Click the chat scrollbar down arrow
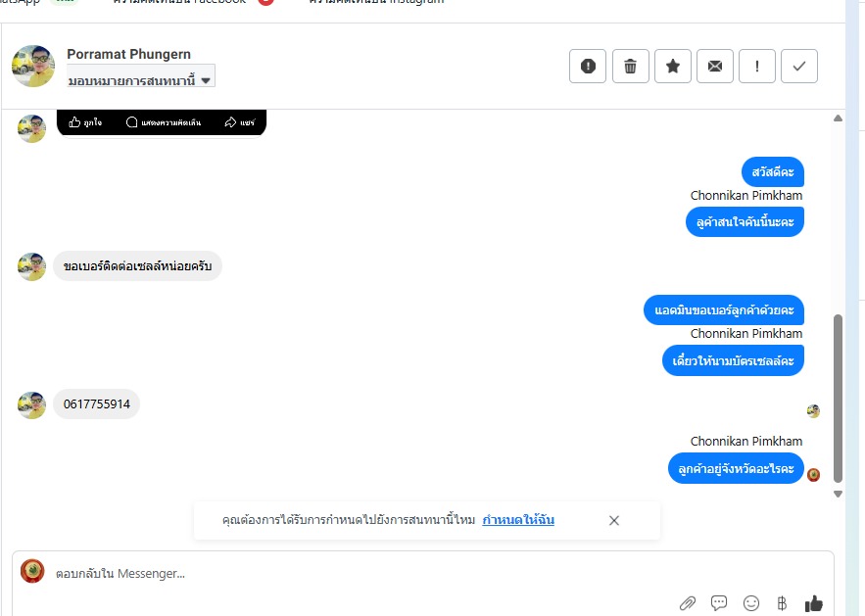The image size is (865, 616). tap(838, 495)
